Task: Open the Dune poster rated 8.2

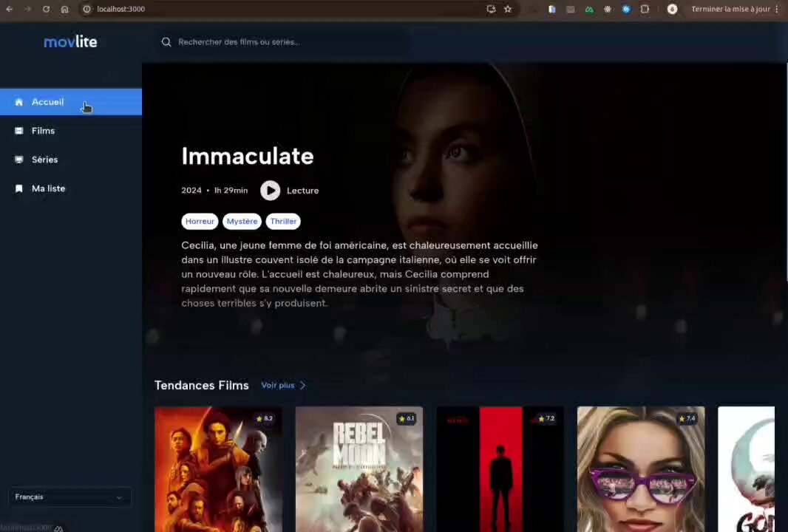Action: (218, 469)
